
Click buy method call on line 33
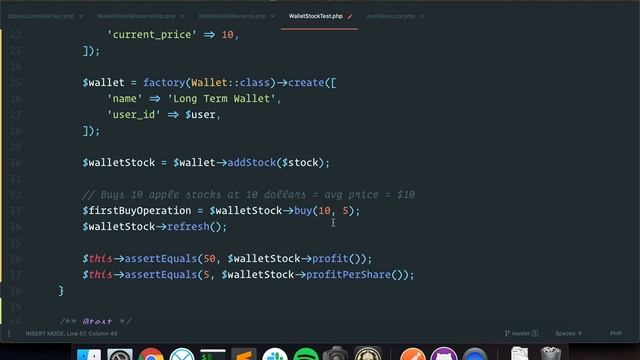[x=303, y=211]
